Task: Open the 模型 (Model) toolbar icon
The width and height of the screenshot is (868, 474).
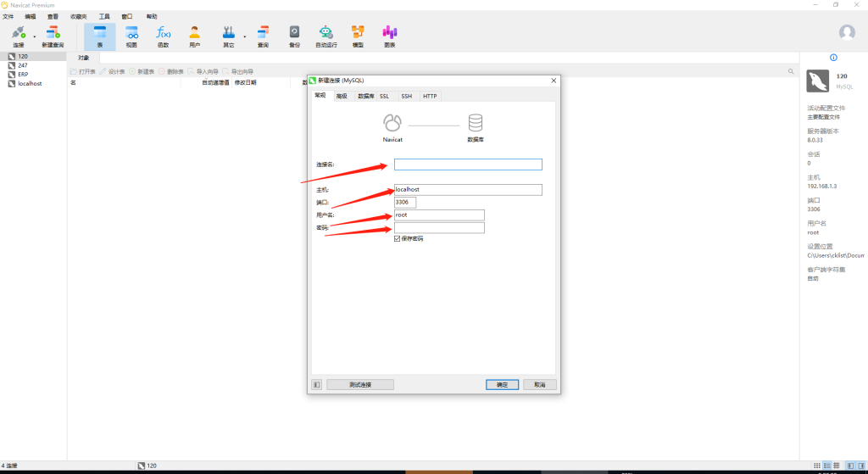Action: (359, 36)
